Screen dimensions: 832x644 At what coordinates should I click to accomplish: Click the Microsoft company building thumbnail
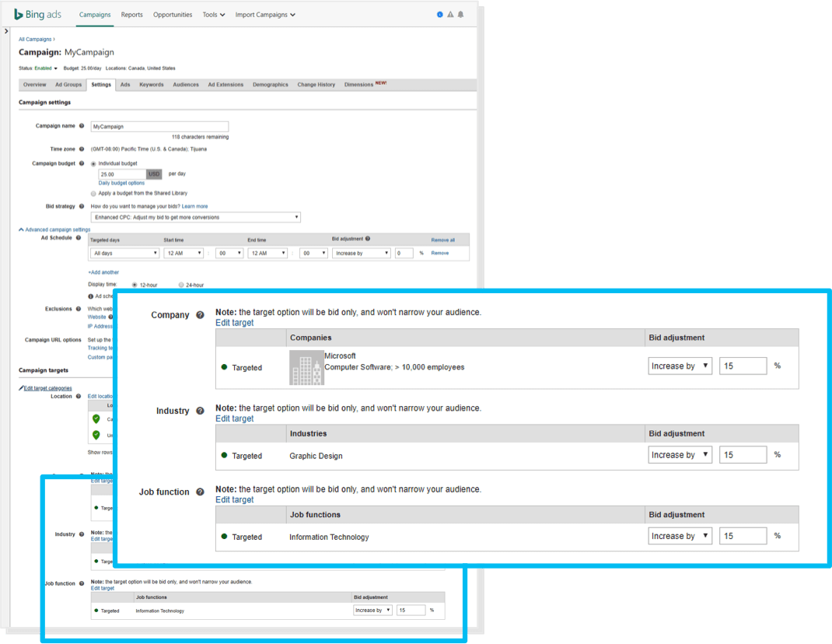(x=307, y=366)
